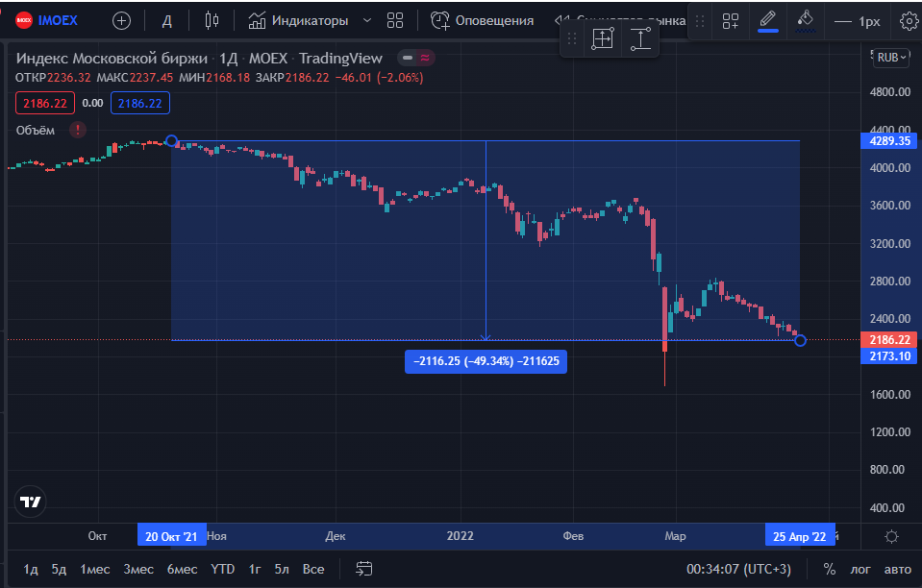Screen dimensions: 922x588
Task: Set range to YTD
Action: 223,569
